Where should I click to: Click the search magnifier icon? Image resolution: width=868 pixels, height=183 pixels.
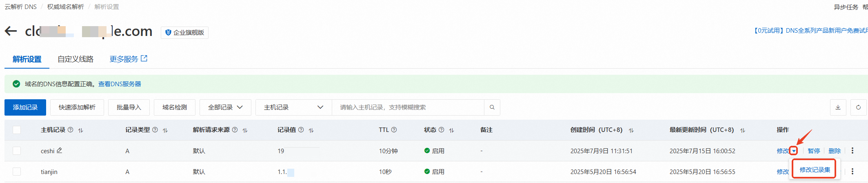[x=492, y=107]
